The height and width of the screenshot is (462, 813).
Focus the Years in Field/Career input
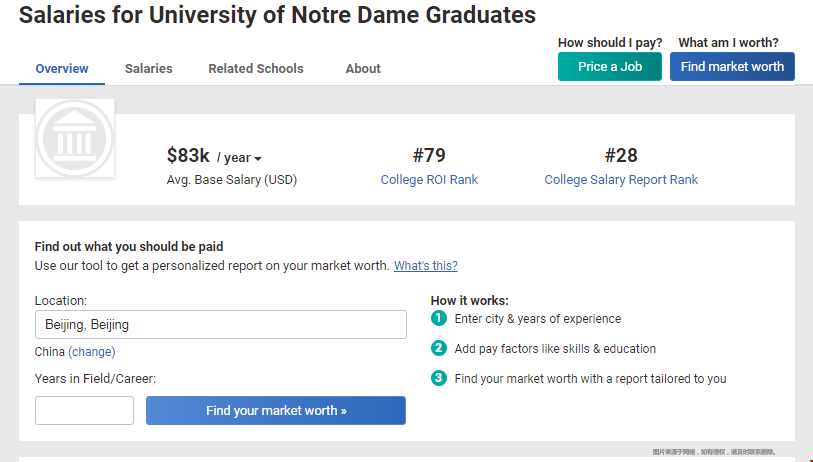pos(85,411)
